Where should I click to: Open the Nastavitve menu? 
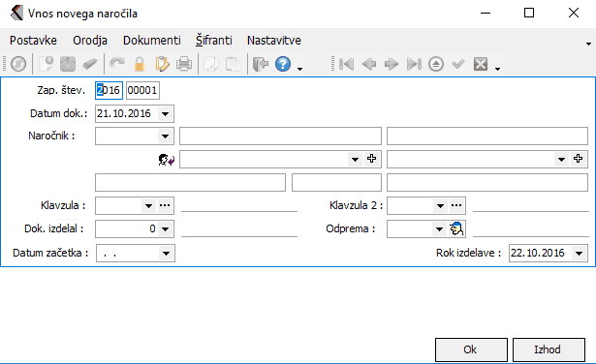(x=274, y=41)
